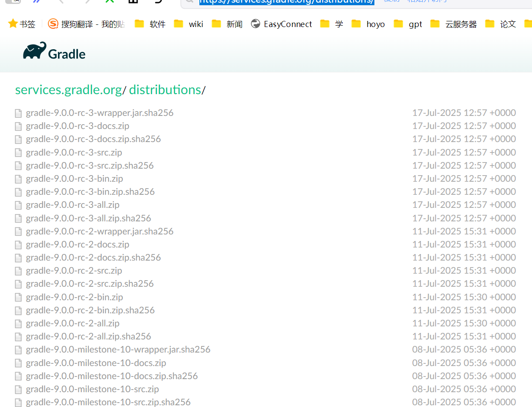Open the hoyo bookmark folder

tap(368, 24)
